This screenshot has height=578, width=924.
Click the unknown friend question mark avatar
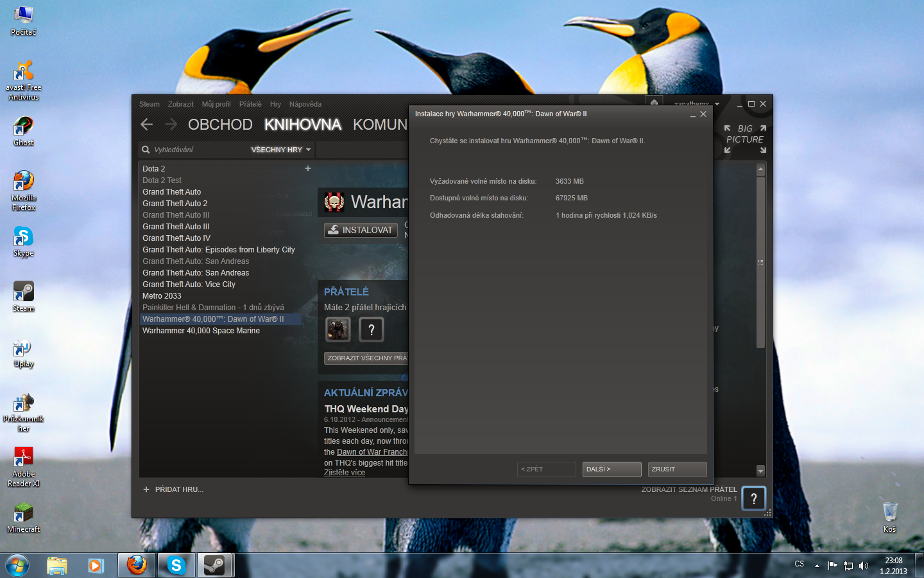[x=371, y=329]
